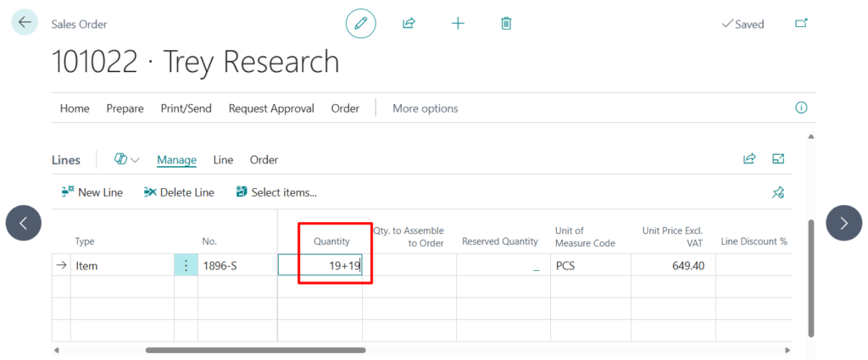Click the trash delete icon
868x360 pixels.
506,24
